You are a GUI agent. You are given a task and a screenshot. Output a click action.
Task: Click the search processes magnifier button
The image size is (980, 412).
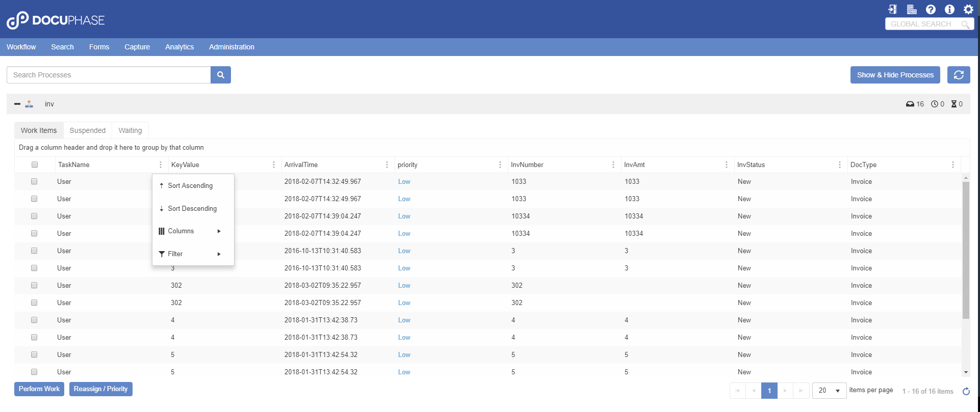[x=221, y=75]
